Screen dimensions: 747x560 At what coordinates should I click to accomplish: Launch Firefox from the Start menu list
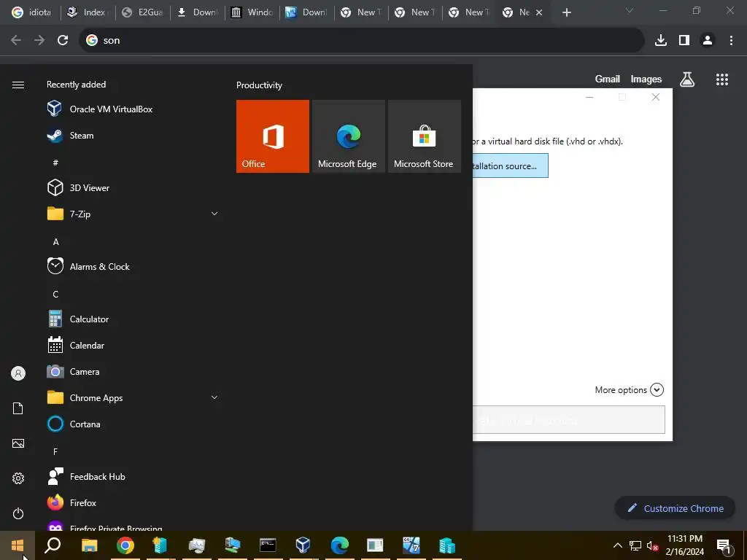(133, 503)
